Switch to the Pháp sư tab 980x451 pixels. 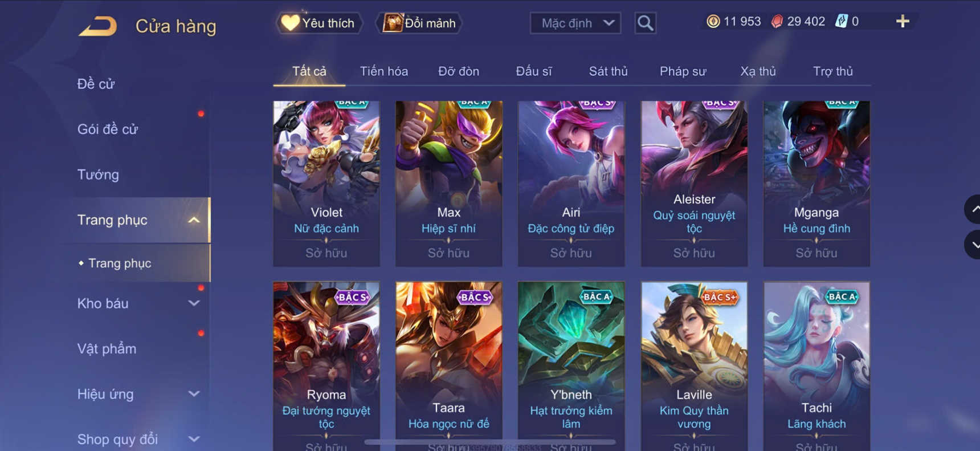(683, 71)
